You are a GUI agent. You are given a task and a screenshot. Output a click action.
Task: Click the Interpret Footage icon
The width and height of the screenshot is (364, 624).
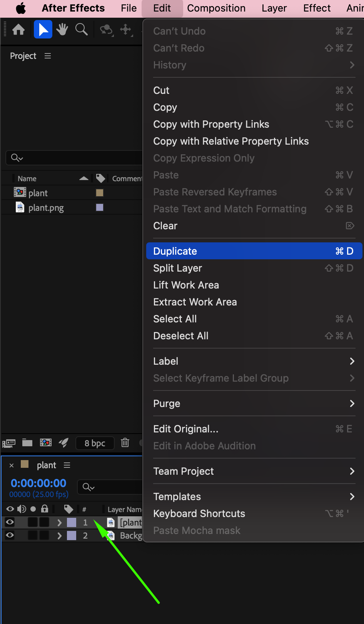pos(9,443)
